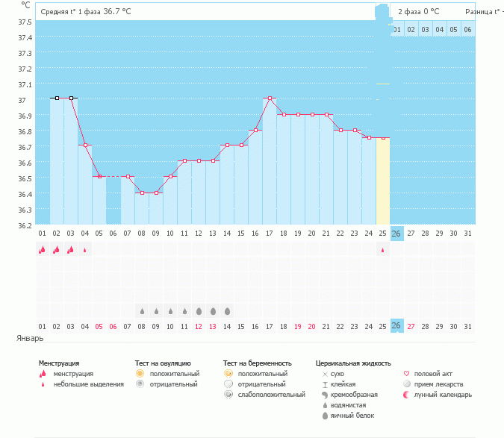
Task: Select the watery cervical fluid icon on day 08
Action: pyautogui.click(x=142, y=310)
